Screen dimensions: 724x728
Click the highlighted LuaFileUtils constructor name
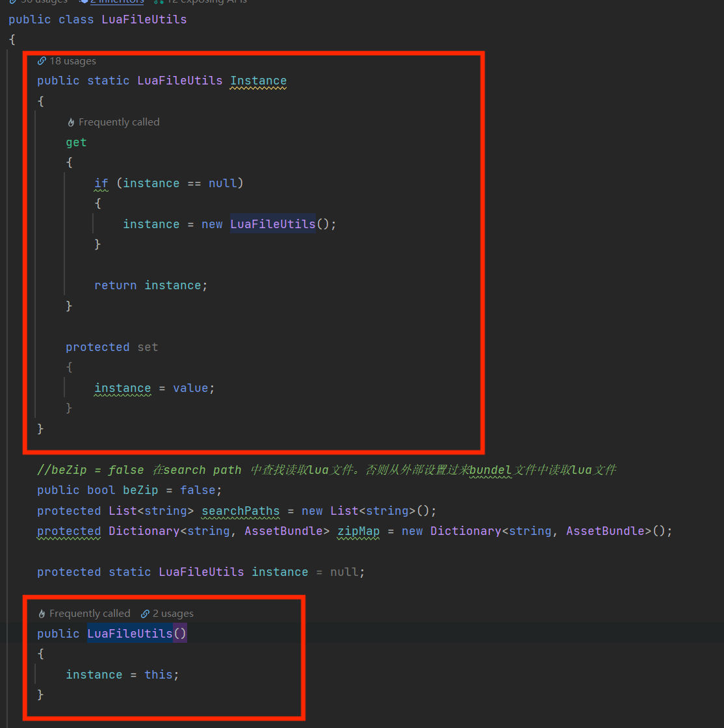[130, 634]
